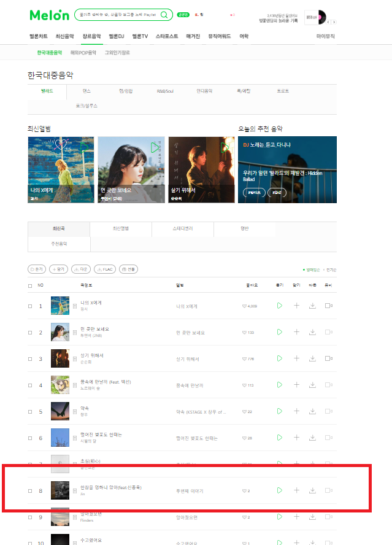
Task: Select the checkbox for track 6
Action: click(30, 438)
